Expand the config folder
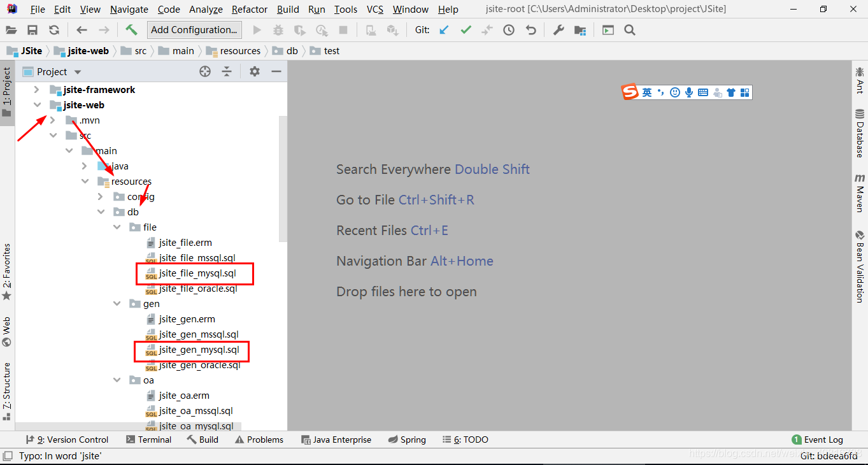This screenshot has width=868, height=465. (101, 197)
